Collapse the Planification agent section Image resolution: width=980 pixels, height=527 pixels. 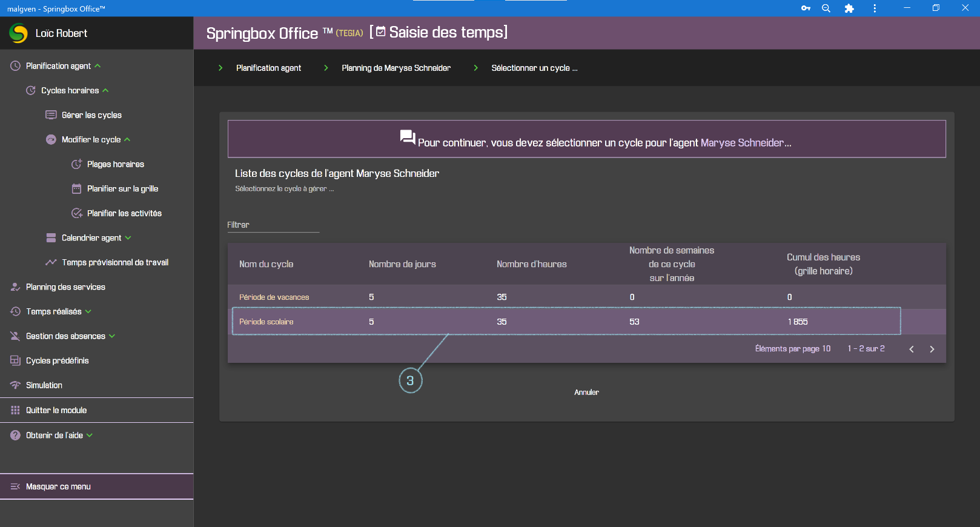[x=98, y=66]
